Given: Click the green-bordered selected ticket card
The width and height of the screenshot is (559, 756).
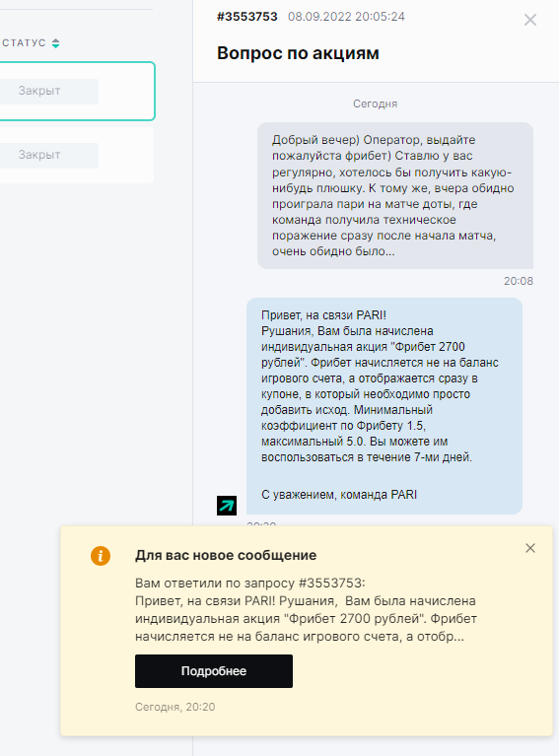Looking at the screenshot, I should pyautogui.click(x=77, y=91).
